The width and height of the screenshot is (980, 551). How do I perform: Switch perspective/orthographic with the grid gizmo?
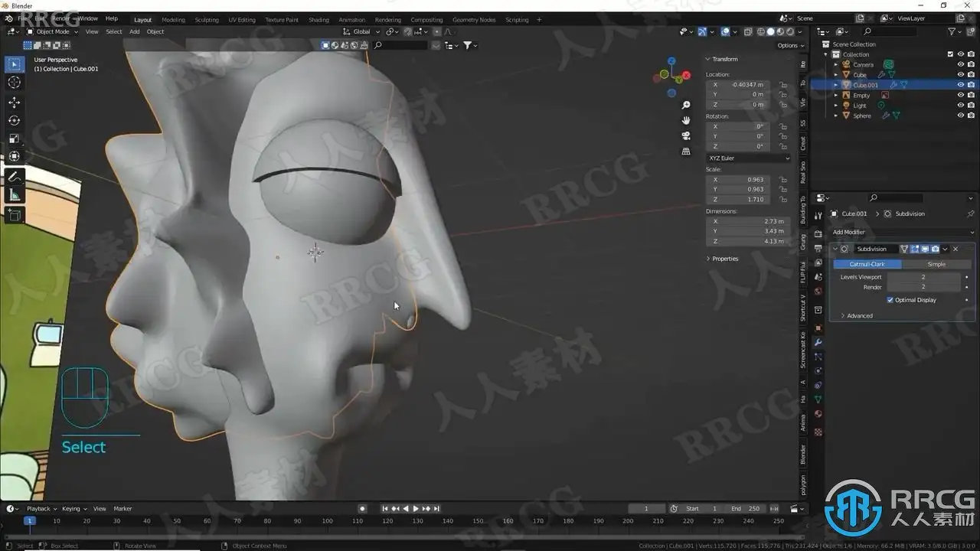686,152
